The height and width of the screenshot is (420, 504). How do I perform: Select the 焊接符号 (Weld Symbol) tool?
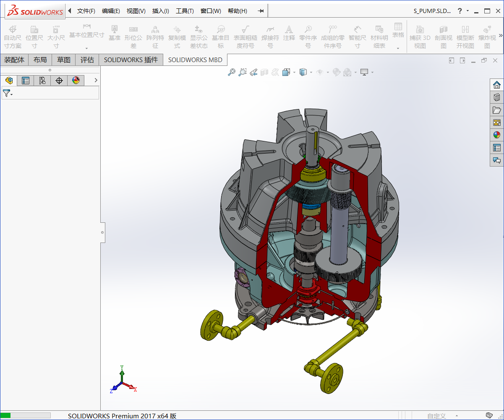point(270,37)
